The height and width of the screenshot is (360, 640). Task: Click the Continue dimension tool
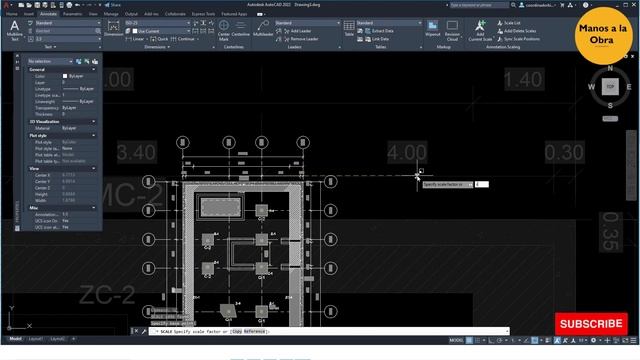(x=182, y=39)
